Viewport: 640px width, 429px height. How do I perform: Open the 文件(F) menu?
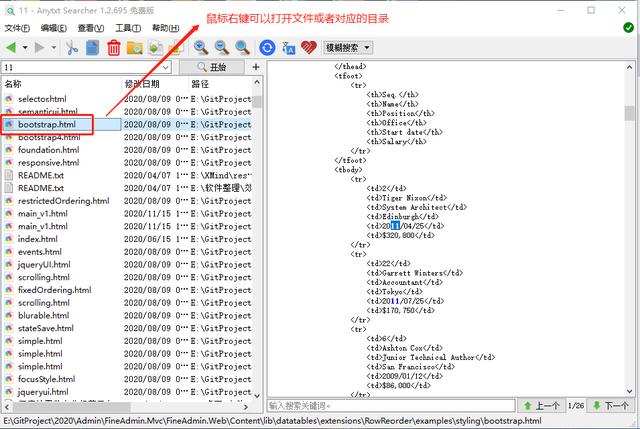click(x=17, y=28)
